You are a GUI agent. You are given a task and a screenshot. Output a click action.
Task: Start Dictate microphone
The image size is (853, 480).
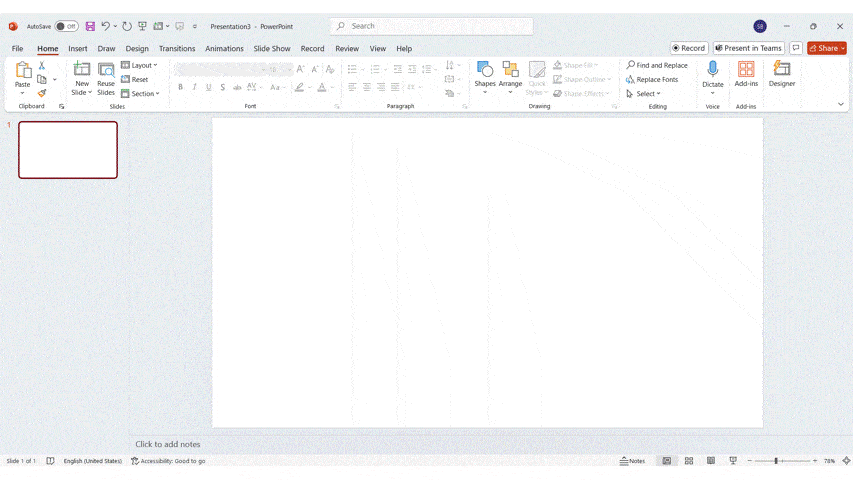(713, 75)
